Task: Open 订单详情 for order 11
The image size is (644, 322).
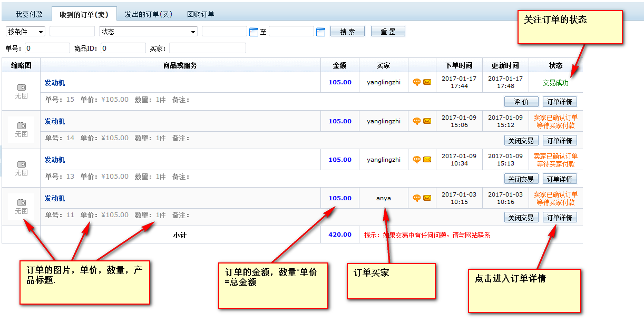Action: pyautogui.click(x=560, y=218)
